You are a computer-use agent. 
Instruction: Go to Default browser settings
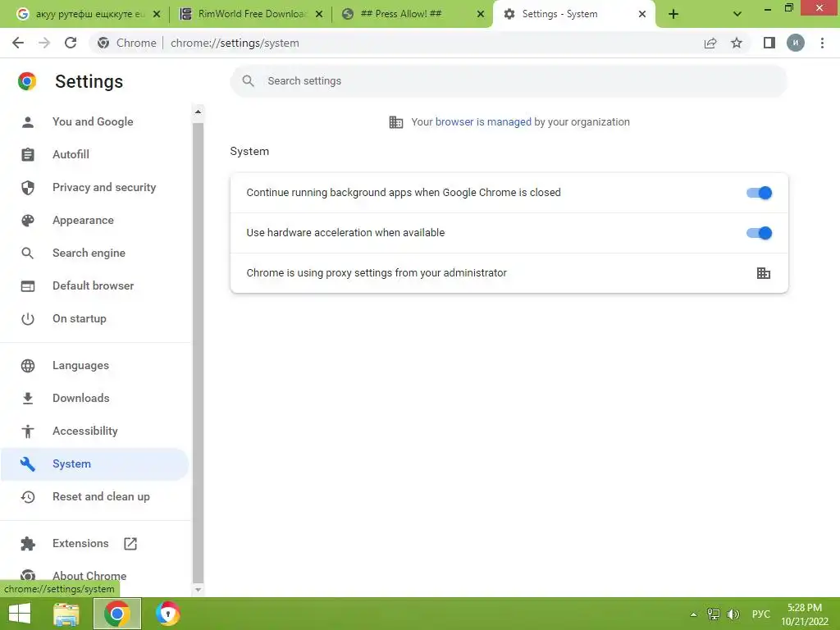point(94,285)
